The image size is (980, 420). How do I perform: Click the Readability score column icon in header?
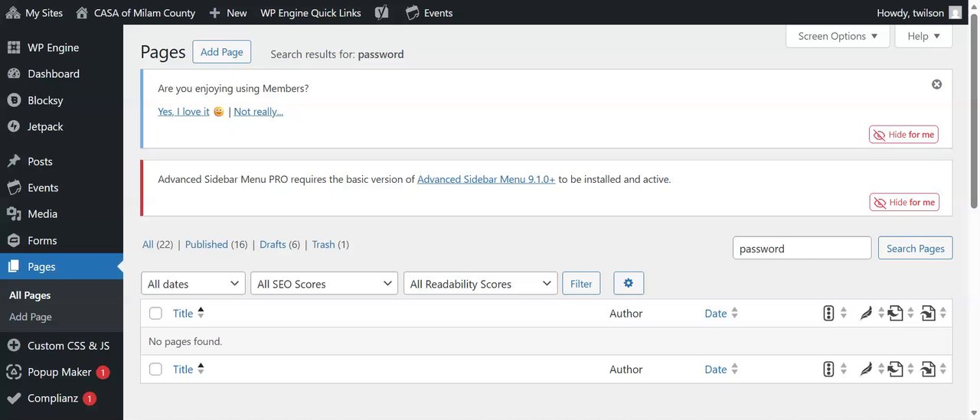pyautogui.click(x=866, y=313)
